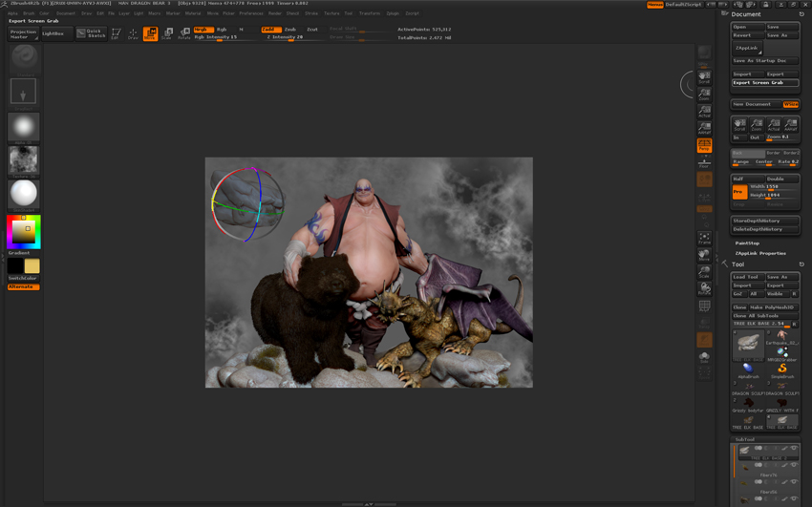Toggle the Zadd mode button
Image resolution: width=812 pixels, height=507 pixels.
pyautogui.click(x=271, y=30)
